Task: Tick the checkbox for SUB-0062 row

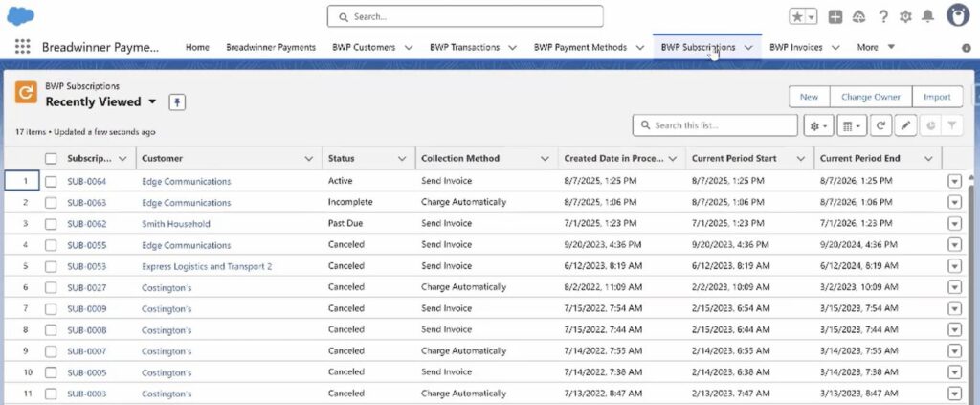Action: [x=51, y=224]
